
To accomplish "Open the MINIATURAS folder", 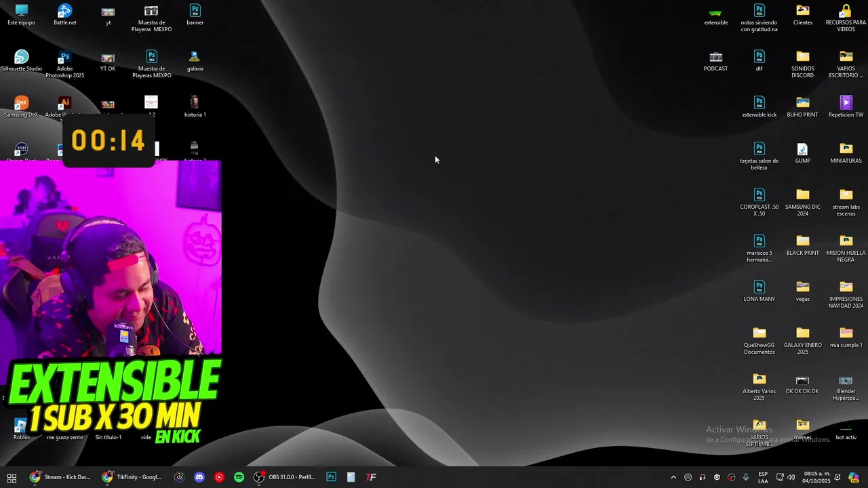I will point(846,153).
